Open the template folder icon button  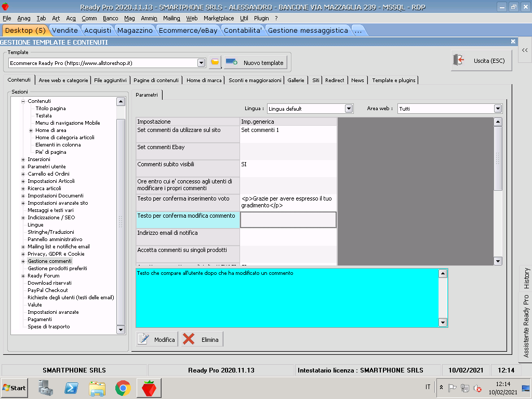pos(215,62)
